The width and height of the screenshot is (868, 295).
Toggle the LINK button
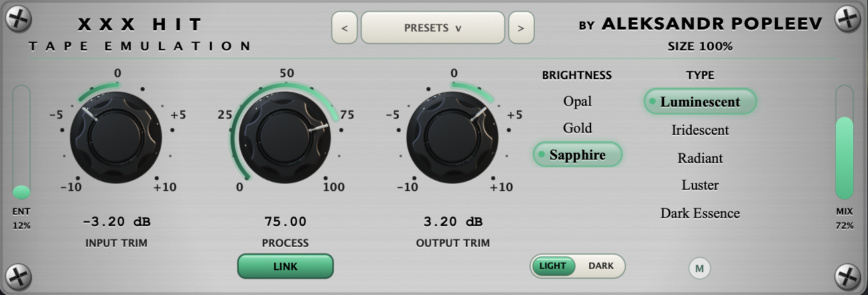pyautogui.click(x=286, y=266)
